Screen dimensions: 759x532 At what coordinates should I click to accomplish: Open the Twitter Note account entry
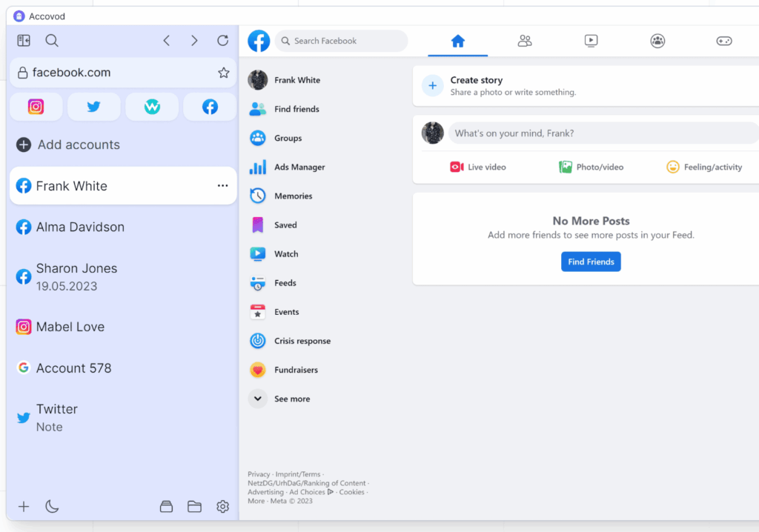(123, 418)
